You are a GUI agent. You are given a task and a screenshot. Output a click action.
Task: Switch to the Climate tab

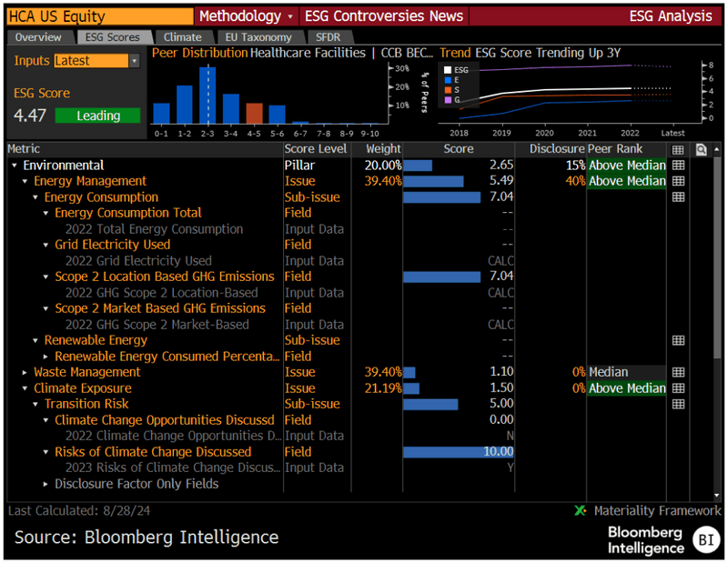[183, 37]
